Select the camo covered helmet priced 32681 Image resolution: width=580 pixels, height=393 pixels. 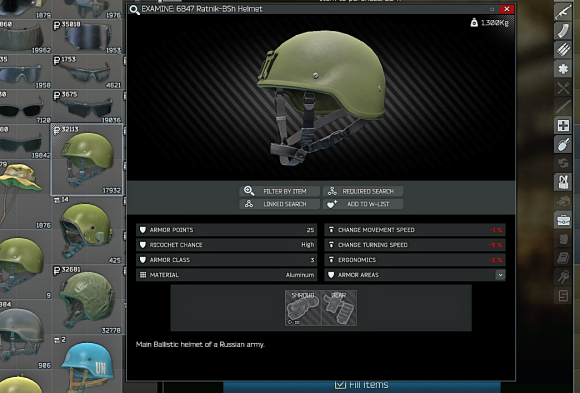point(87,300)
